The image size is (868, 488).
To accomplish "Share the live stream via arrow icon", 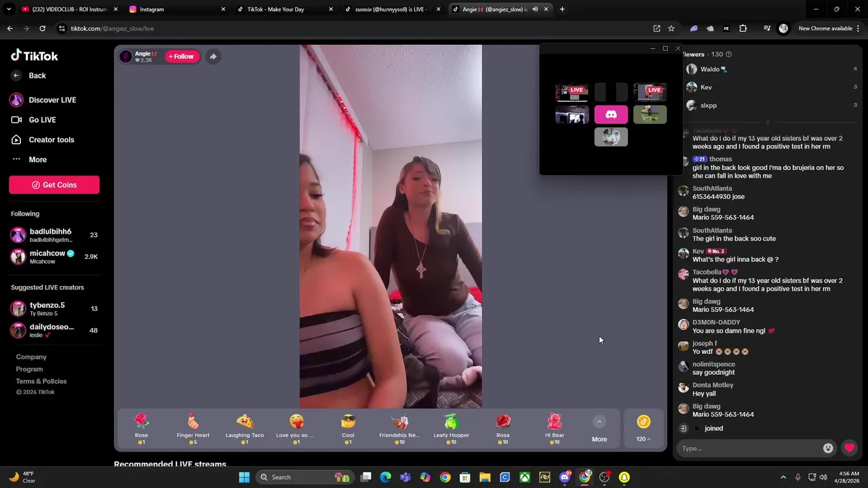I will pos(213,57).
